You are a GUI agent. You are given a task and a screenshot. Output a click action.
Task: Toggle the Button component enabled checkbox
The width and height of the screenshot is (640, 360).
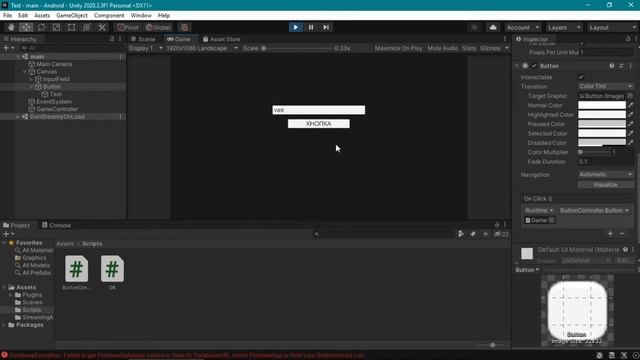pyautogui.click(x=534, y=66)
